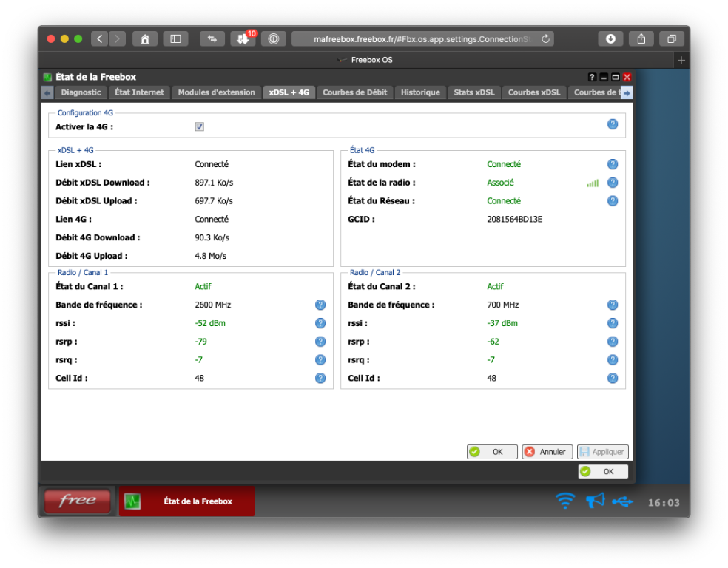Open help for État de la radio
728x568 pixels.
coord(613,183)
